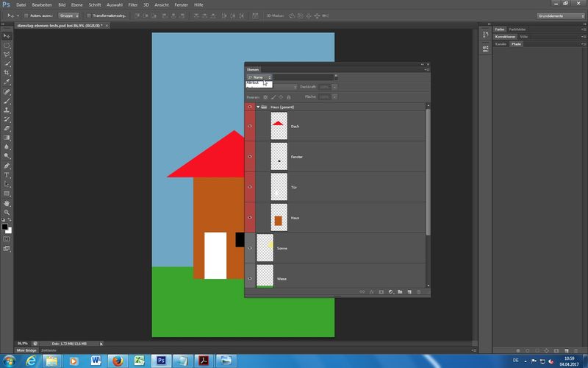The width and height of the screenshot is (588, 368).
Task: Open the Grundelemente workspace dropdown
Action: pos(560,15)
